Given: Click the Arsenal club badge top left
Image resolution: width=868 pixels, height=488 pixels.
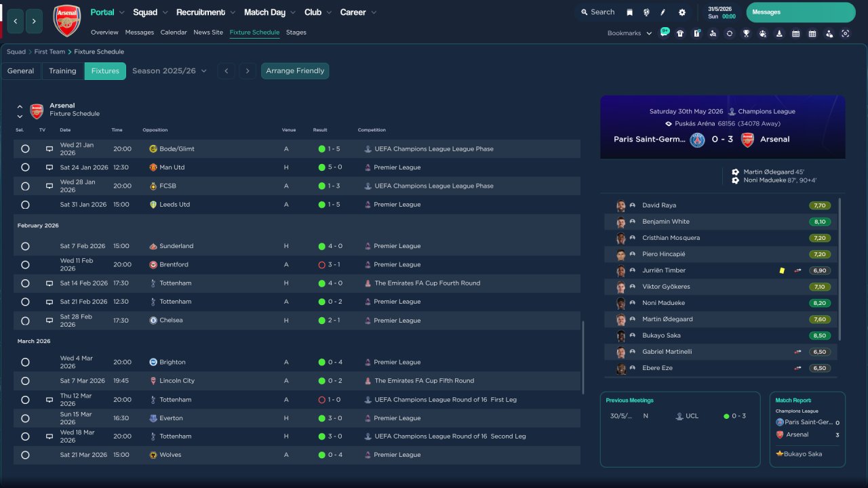Looking at the screenshot, I should (x=66, y=20).
